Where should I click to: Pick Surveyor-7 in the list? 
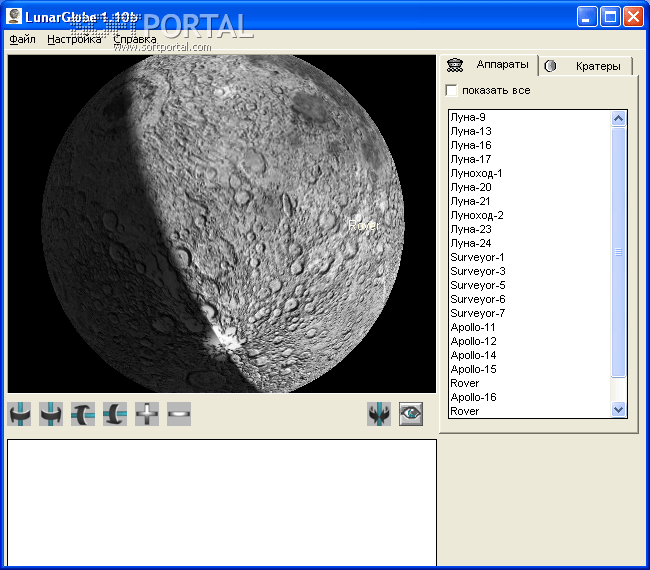point(477,313)
